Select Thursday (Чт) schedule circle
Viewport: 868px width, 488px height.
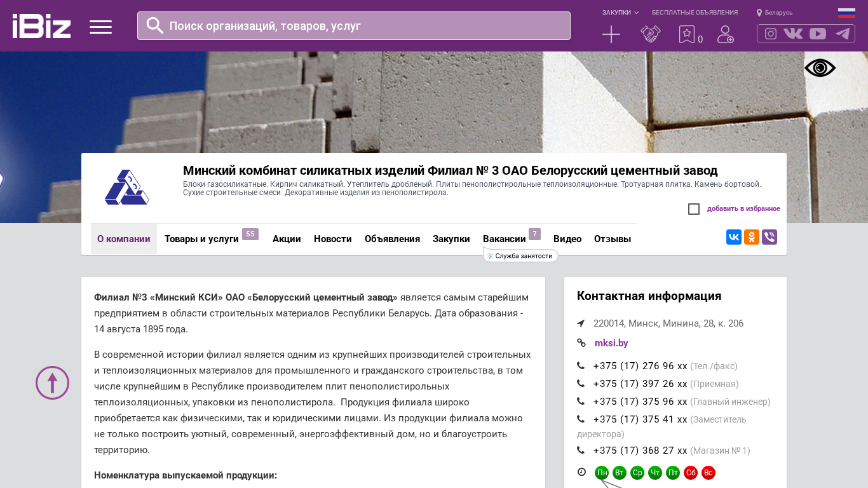pos(655,473)
